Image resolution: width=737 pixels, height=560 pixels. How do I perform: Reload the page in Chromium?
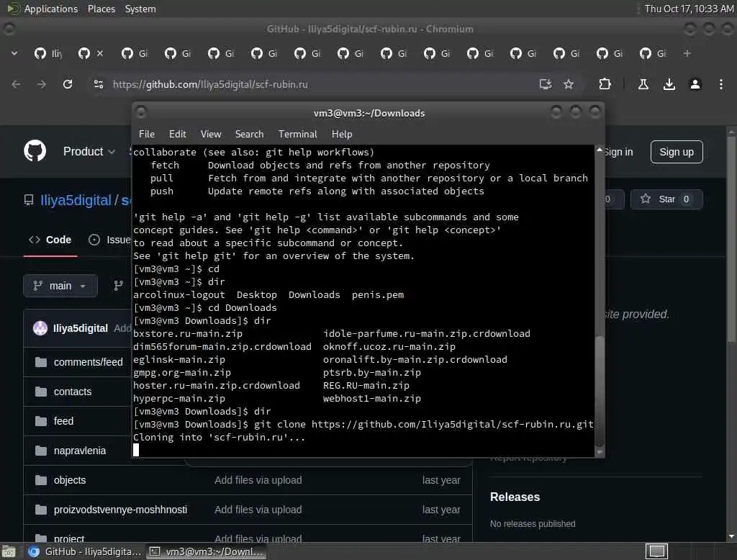point(68,84)
